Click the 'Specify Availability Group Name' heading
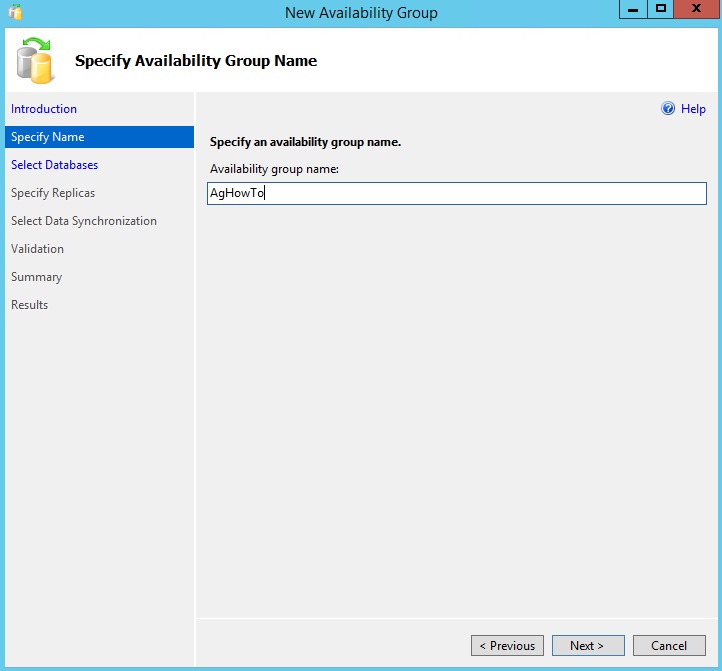 coord(196,61)
